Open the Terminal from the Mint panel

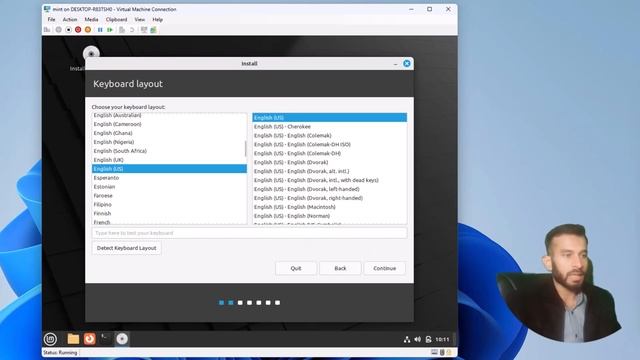click(105, 338)
